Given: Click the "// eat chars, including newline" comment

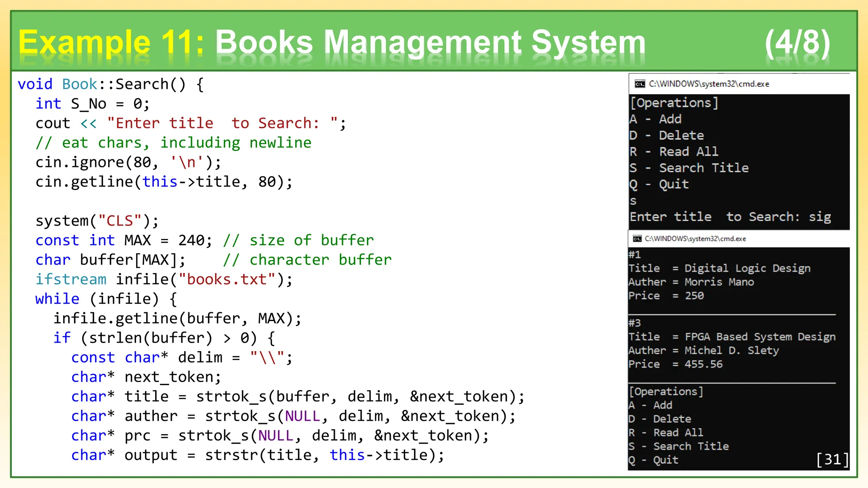Looking at the screenshot, I should tap(173, 143).
